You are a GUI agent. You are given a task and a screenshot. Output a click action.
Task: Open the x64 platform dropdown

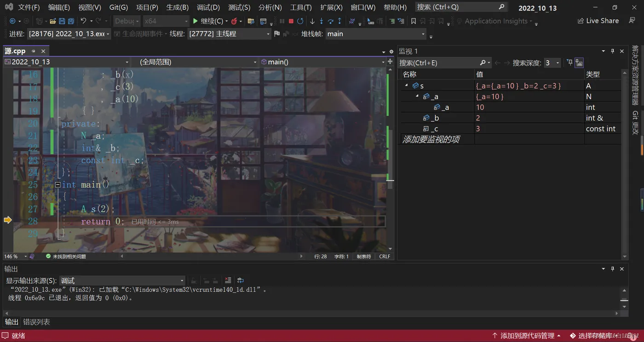(166, 21)
